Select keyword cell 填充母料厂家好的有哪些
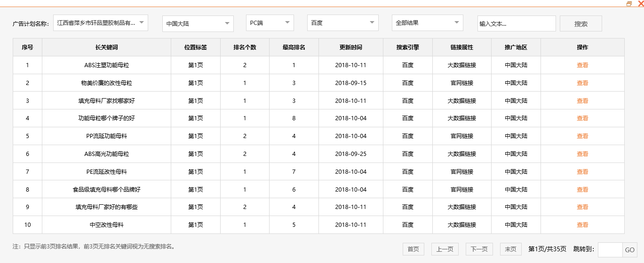 [x=106, y=207]
